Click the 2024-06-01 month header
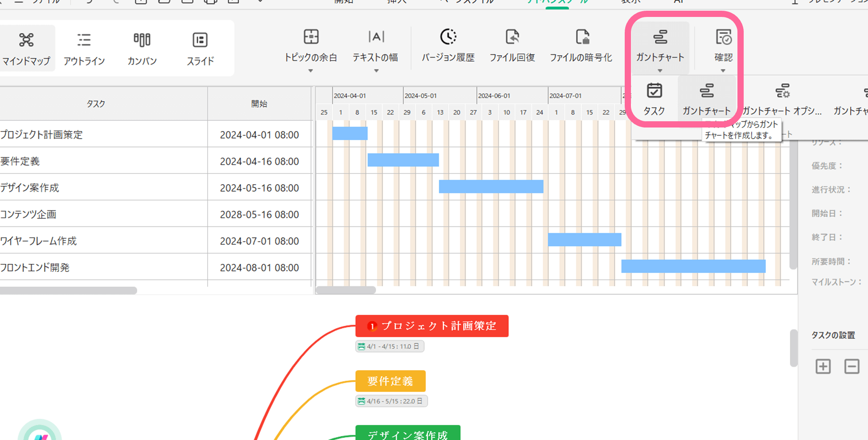The image size is (868, 440). coord(512,96)
